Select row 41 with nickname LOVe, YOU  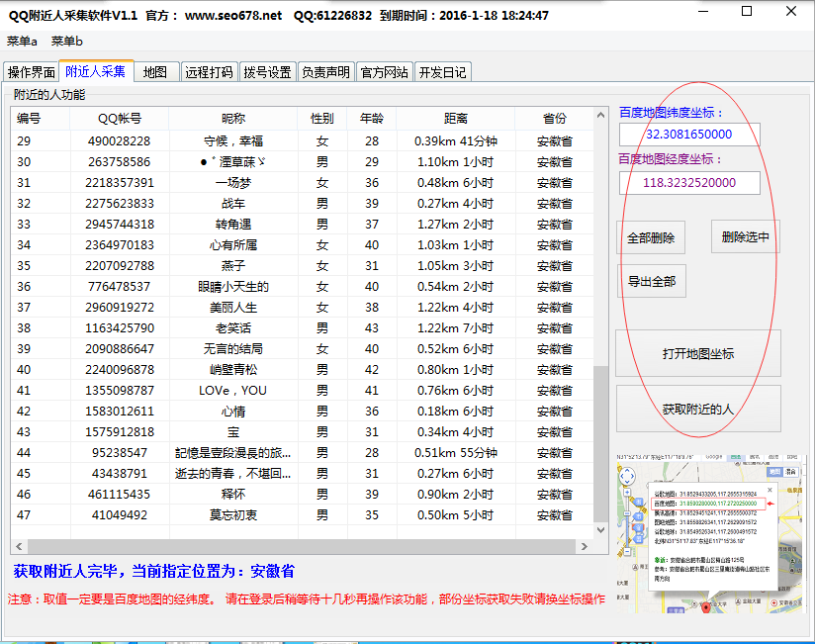point(232,391)
